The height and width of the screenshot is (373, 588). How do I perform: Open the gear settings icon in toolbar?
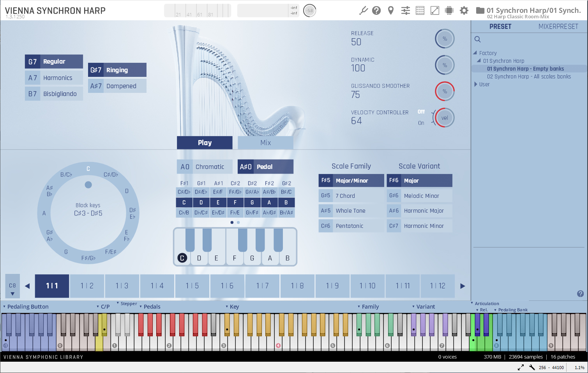[464, 11]
